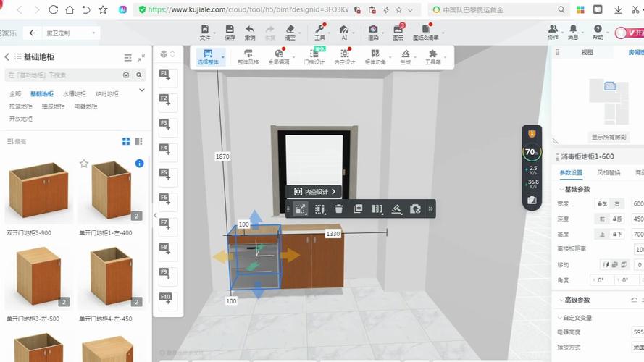Expand the cabinet category filter list

coord(142,90)
